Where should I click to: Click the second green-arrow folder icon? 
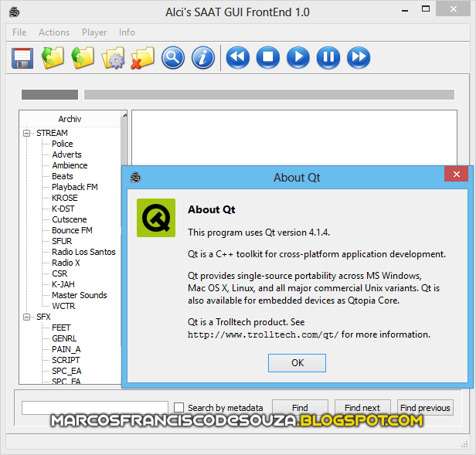pyautogui.click(x=83, y=58)
